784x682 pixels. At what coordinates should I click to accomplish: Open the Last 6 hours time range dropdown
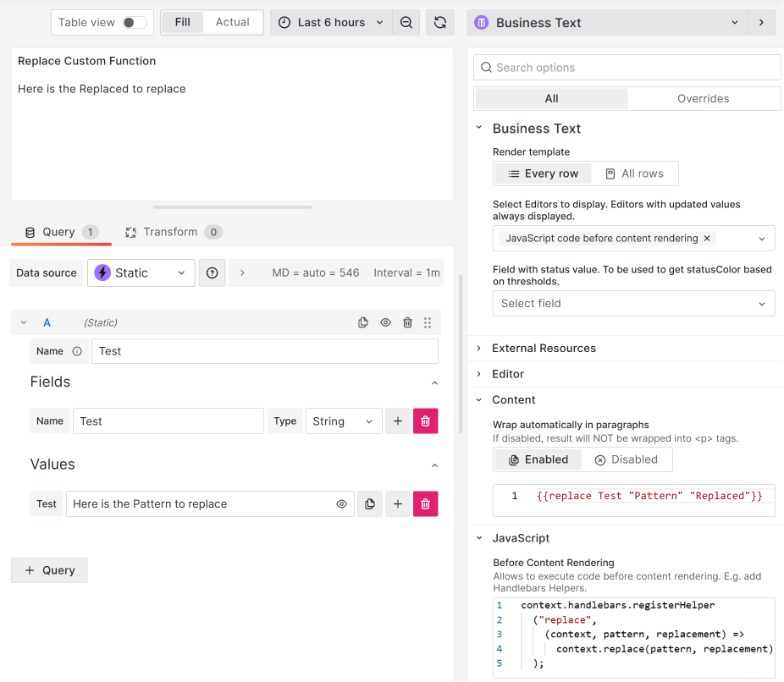(x=330, y=22)
